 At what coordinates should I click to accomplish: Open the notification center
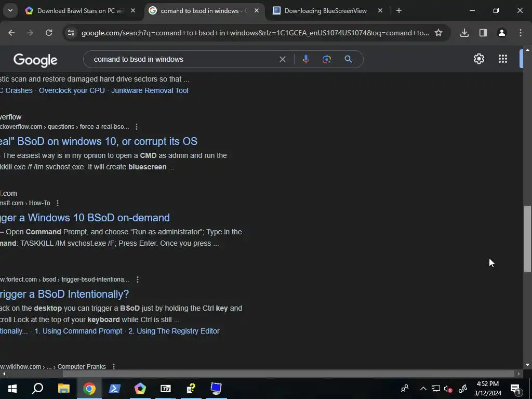(x=515, y=389)
